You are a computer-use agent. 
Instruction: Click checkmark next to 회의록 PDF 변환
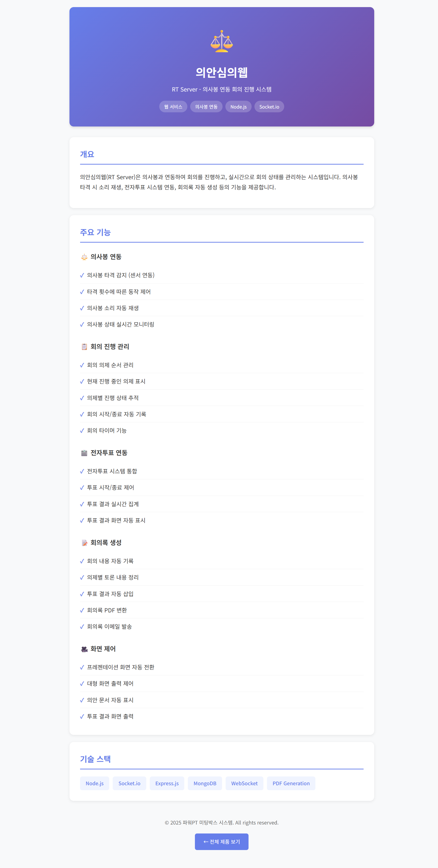[82, 610]
